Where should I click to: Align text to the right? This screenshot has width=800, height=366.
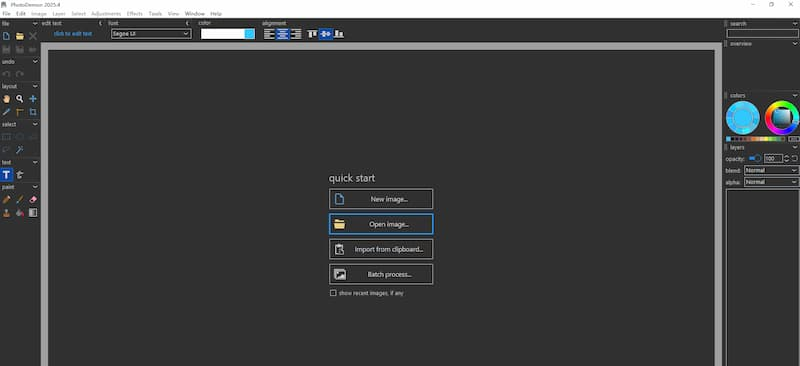click(x=295, y=34)
